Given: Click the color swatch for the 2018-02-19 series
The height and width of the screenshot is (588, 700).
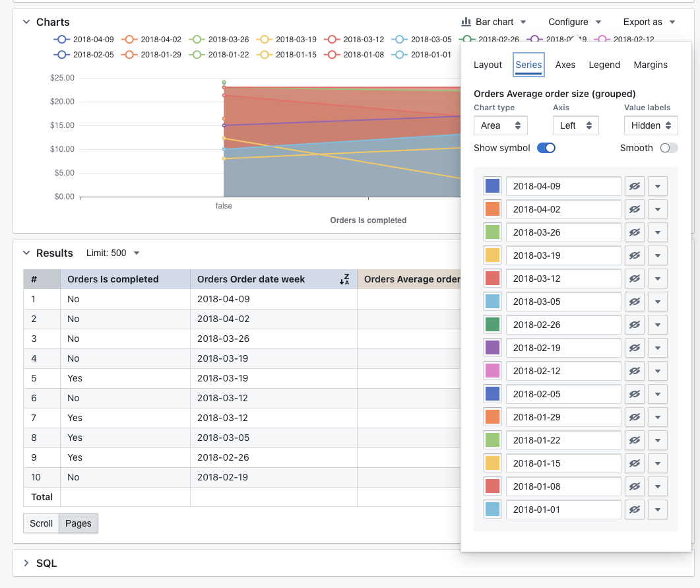Looking at the screenshot, I should point(492,348).
